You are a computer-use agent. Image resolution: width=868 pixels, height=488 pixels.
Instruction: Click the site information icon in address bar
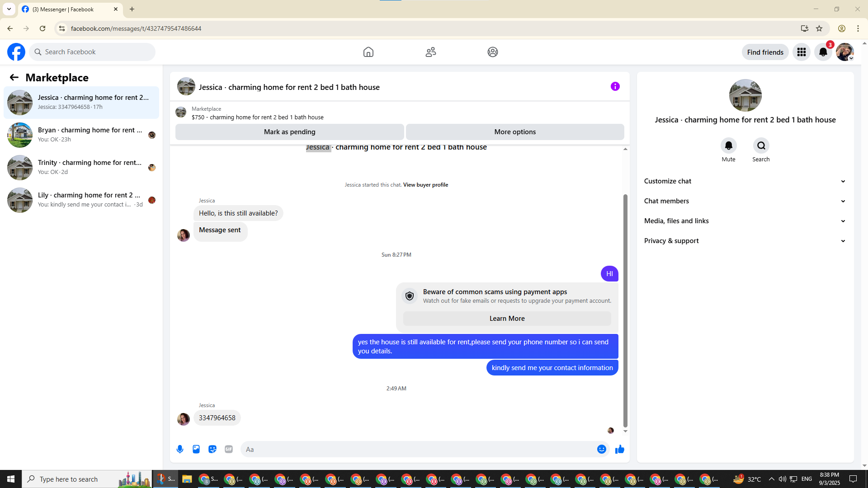point(62,28)
